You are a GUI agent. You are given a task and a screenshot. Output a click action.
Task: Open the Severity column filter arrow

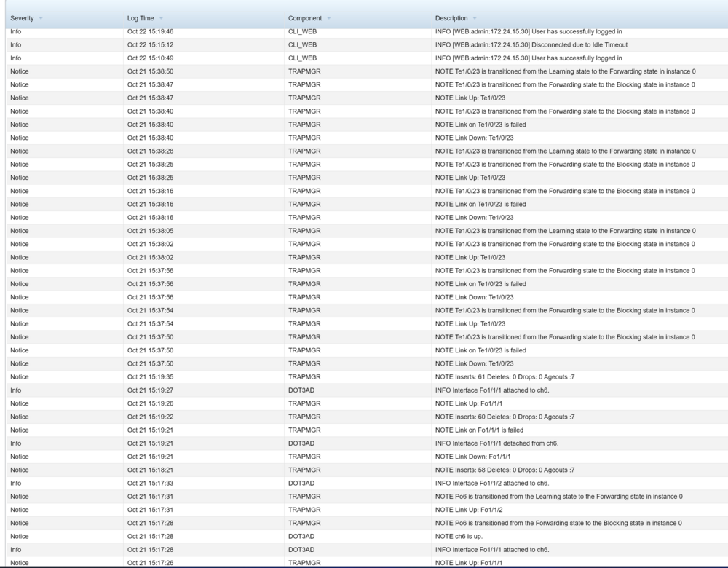pyautogui.click(x=41, y=18)
